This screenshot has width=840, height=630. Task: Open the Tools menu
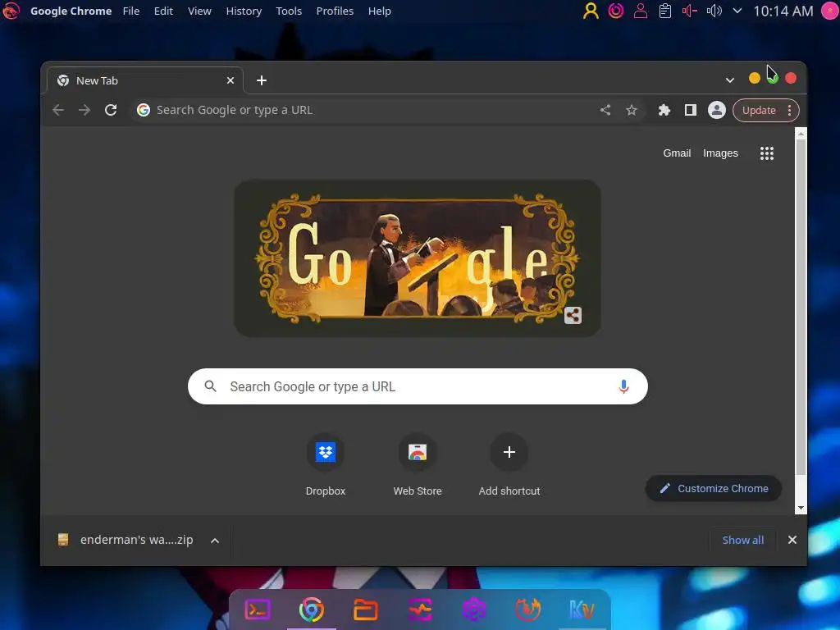pos(289,11)
